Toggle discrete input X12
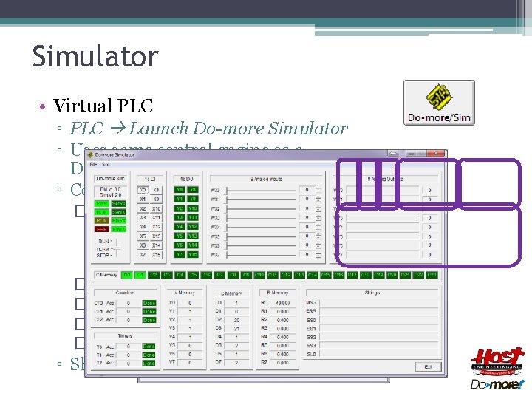 (156, 227)
